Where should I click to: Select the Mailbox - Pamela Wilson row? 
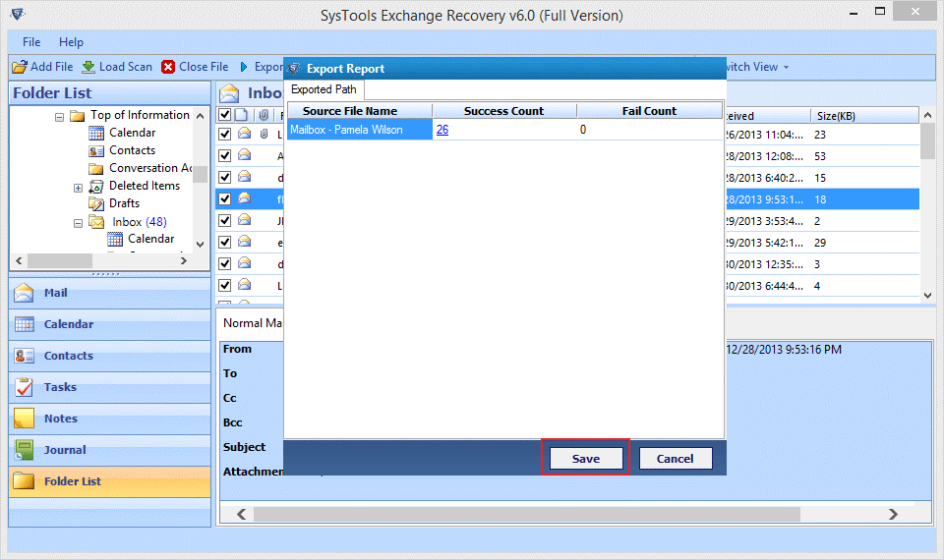pyautogui.click(x=504, y=130)
